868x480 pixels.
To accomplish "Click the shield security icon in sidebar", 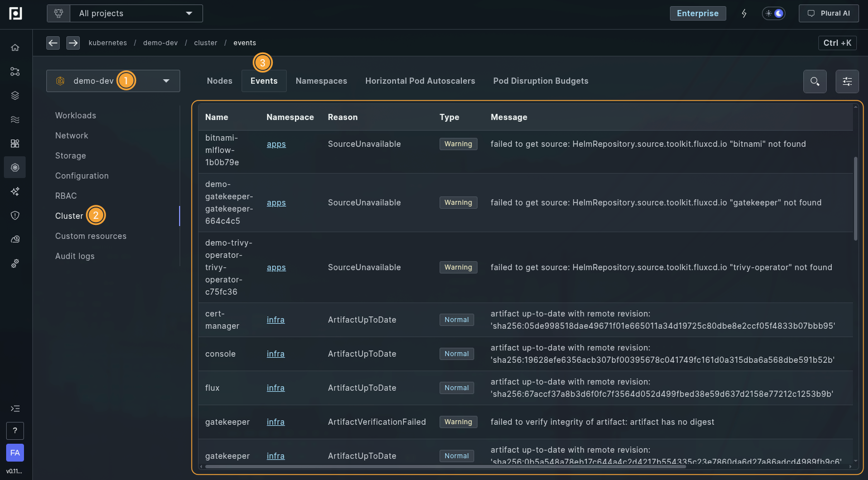I will pyautogui.click(x=15, y=215).
